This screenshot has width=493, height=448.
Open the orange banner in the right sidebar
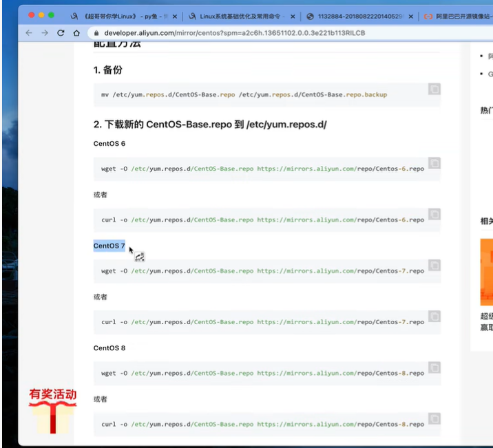click(x=486, y=272)
